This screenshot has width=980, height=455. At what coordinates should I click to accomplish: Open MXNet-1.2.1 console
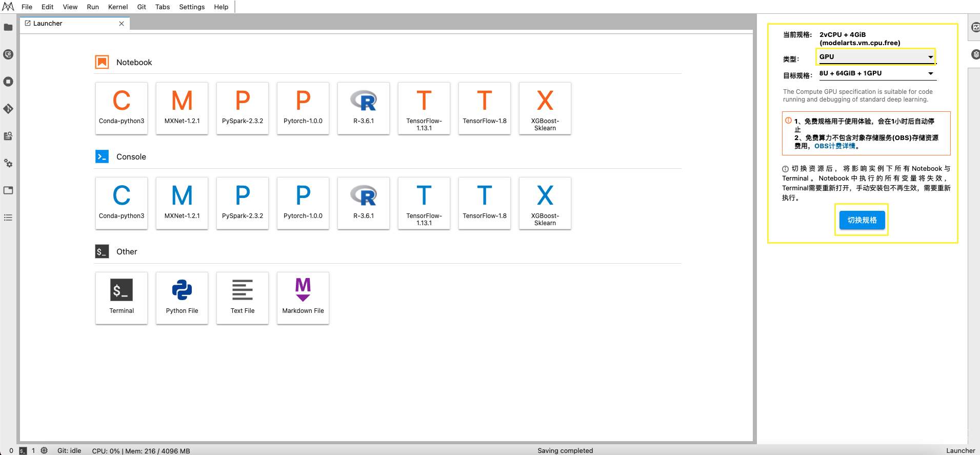(182, 203)
